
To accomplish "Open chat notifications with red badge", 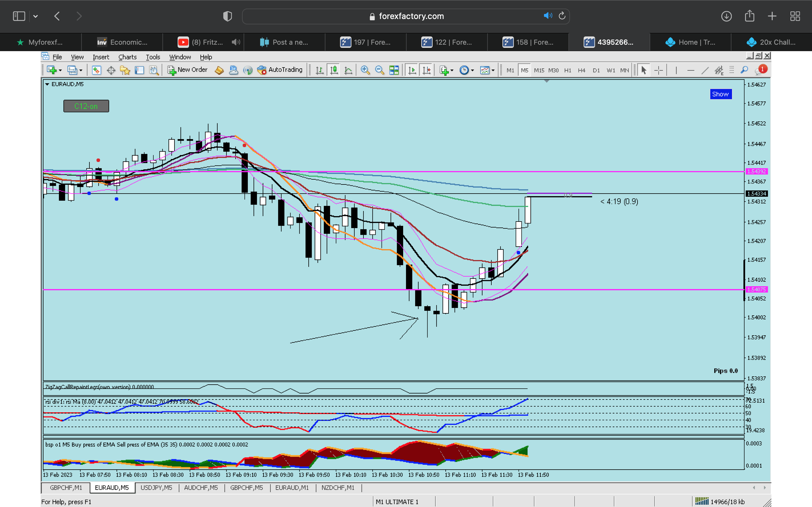I will pyautogui.click(x=760, y=70).
